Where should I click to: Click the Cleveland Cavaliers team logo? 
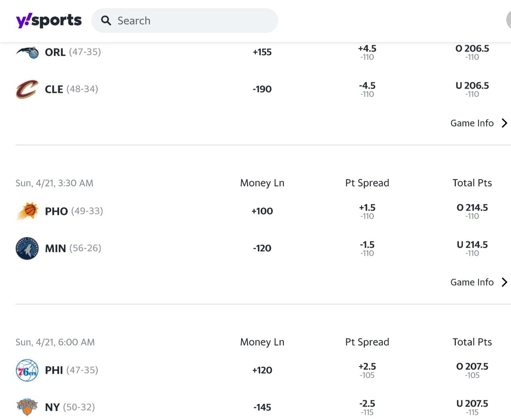[27, 89]
